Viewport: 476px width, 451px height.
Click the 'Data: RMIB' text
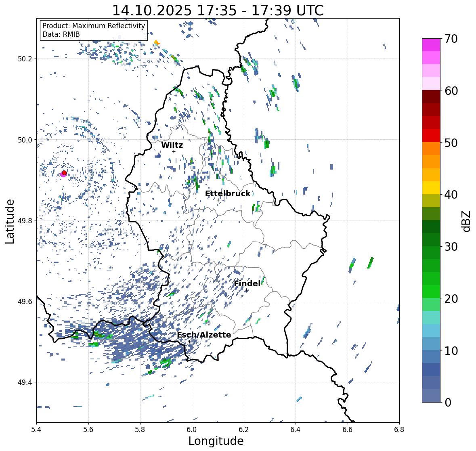coord(61,34)
